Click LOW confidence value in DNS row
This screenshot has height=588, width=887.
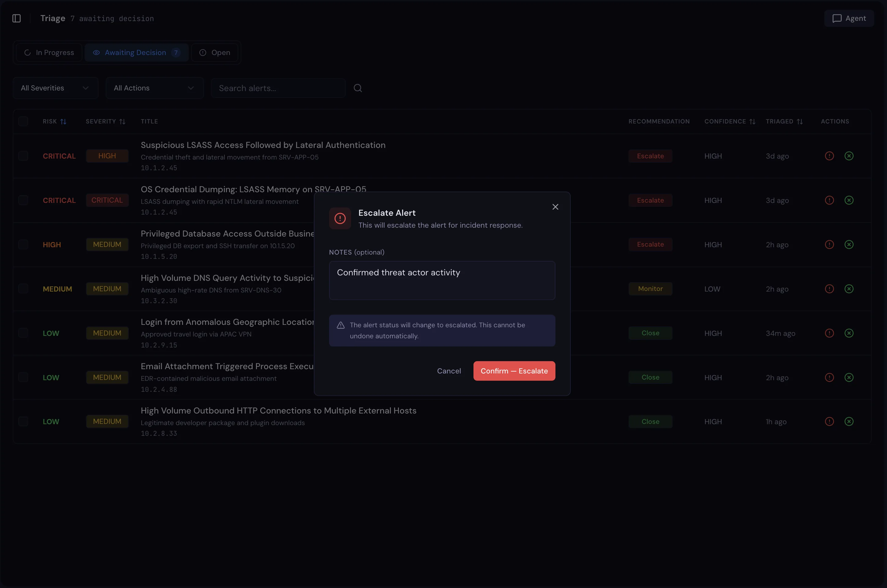coord(712,289)
